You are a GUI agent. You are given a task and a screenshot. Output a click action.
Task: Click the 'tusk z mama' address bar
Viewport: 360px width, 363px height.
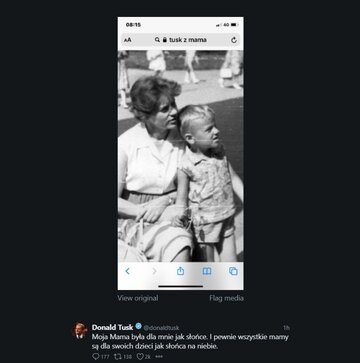click(x=180, y=40)
